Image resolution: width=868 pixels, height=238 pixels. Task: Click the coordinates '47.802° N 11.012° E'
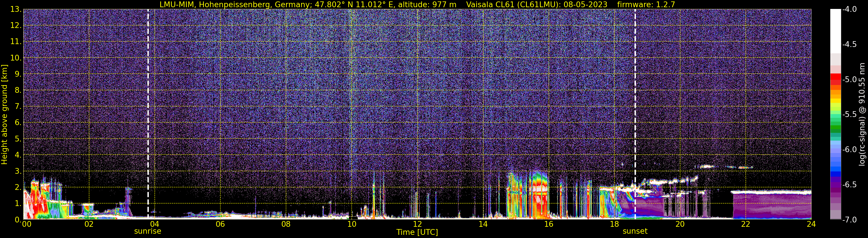354,4
